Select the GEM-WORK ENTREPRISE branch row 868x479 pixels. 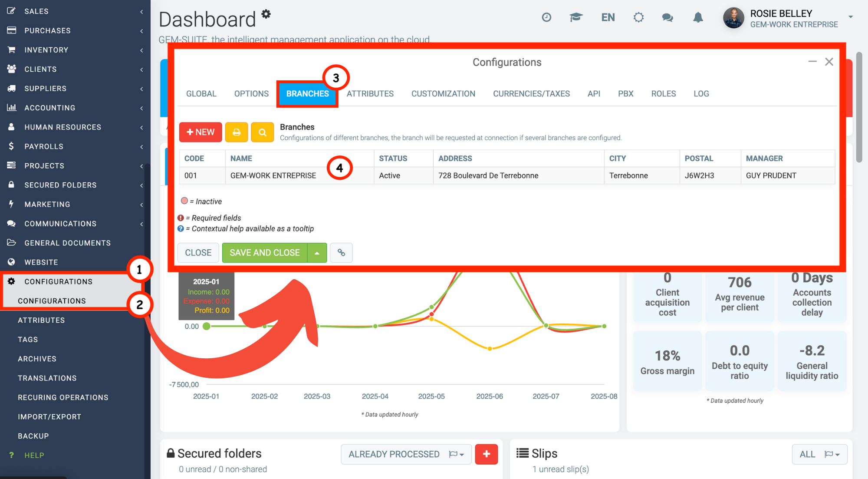(x=507, y=175)
